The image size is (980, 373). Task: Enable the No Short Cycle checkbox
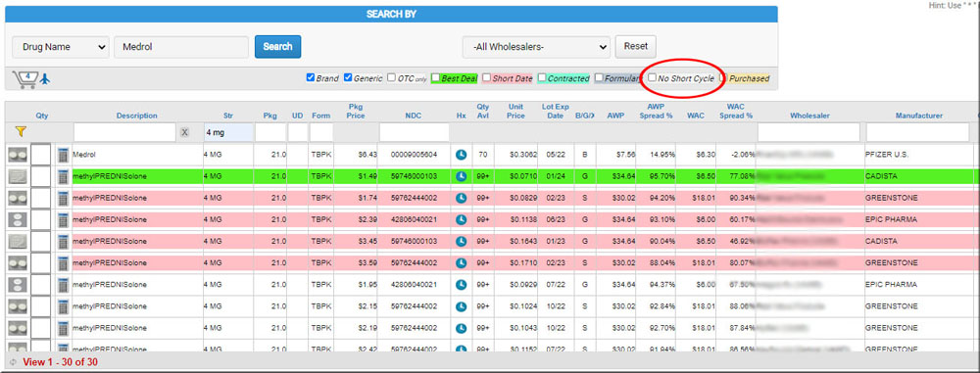pos(653,78)
